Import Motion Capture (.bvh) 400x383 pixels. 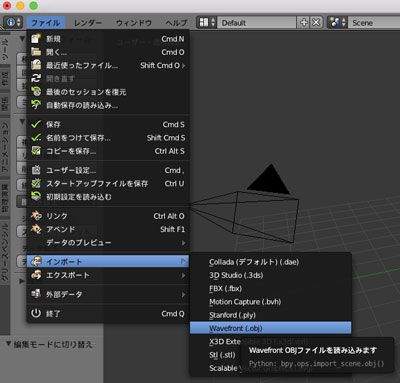click(x=270, y=302)
